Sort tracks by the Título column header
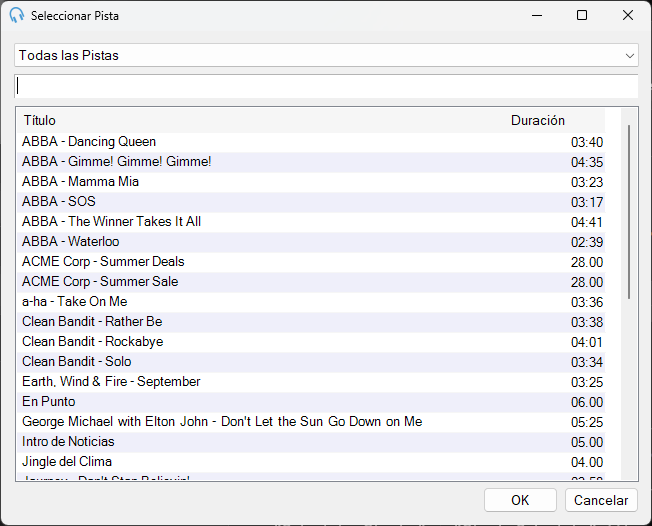The image size is (652, 526). [40, 121]
